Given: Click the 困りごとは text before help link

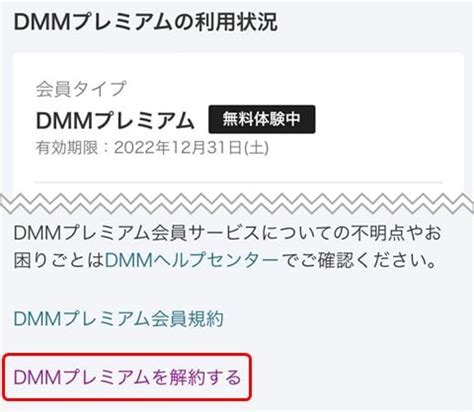Looking at the screenshot, I should point(59,260).
